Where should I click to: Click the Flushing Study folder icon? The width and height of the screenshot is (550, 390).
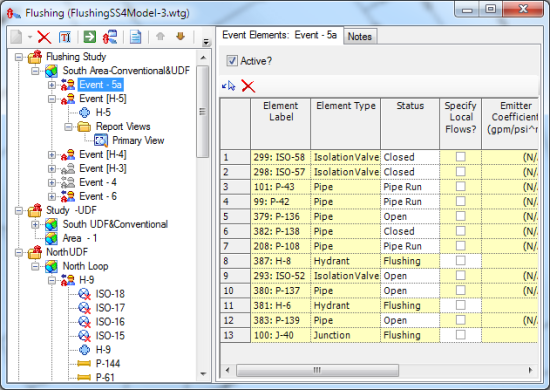pyautogui.click(x=35, y=57)
